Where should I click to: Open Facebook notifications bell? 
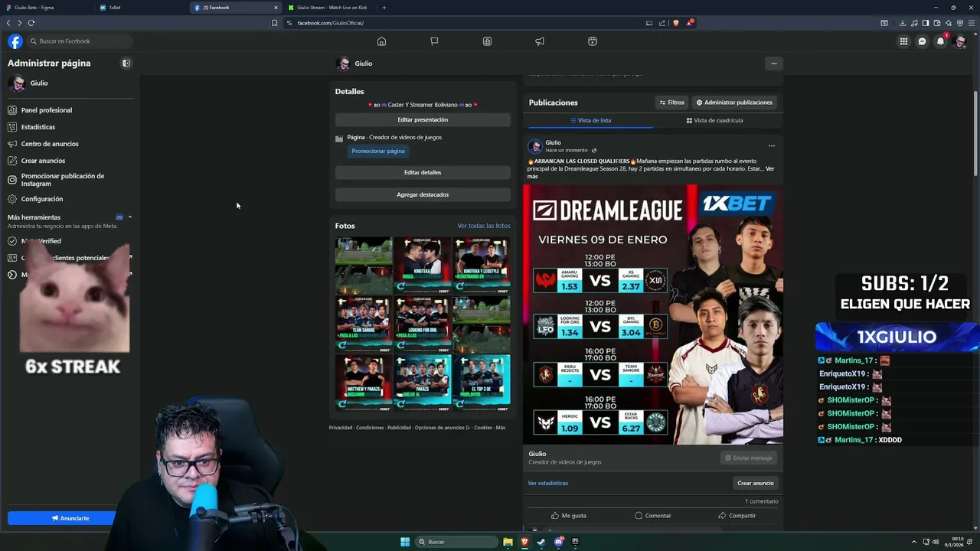tap(941, 41)
